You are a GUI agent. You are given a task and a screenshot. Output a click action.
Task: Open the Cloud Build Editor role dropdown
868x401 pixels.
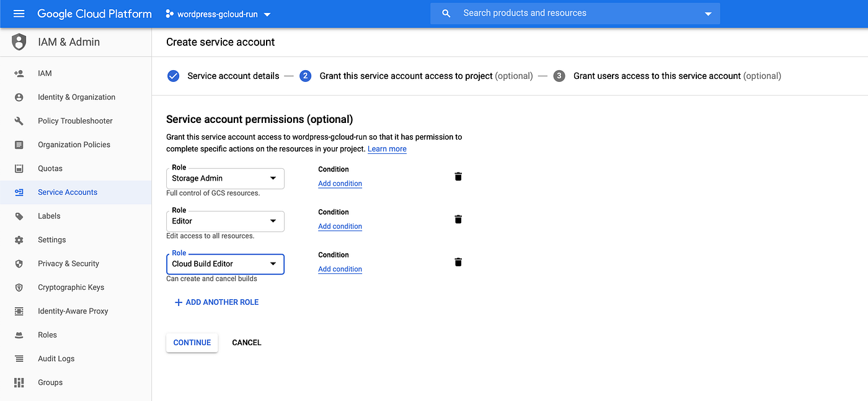pos(273,264)
